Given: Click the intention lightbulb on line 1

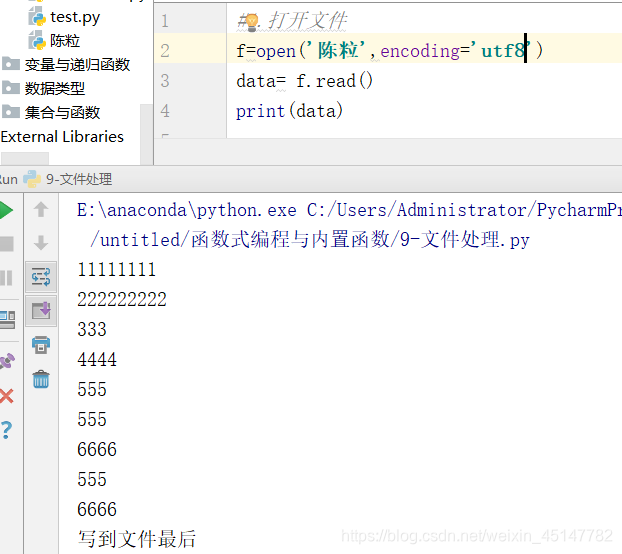Looking at the screenshot, I should (251, 21).
